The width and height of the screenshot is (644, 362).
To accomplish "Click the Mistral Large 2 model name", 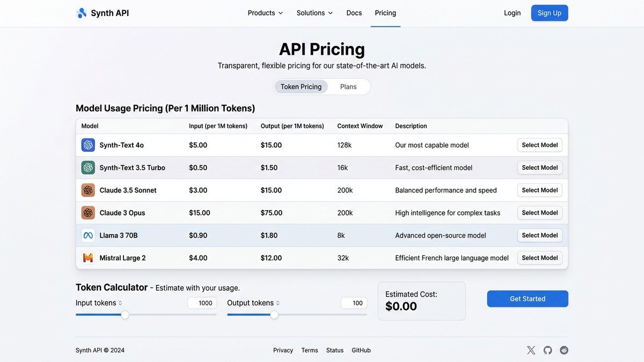I will point(123,258).
